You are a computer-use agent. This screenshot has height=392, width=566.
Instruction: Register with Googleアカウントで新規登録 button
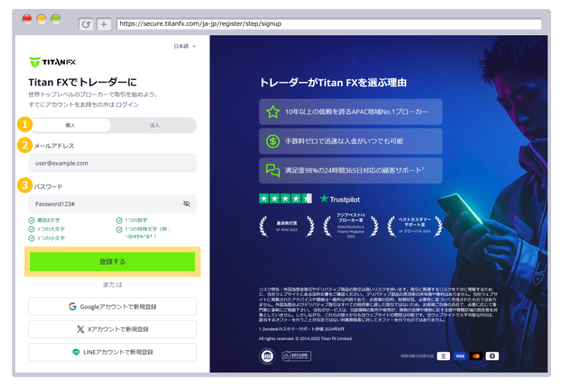112,307
